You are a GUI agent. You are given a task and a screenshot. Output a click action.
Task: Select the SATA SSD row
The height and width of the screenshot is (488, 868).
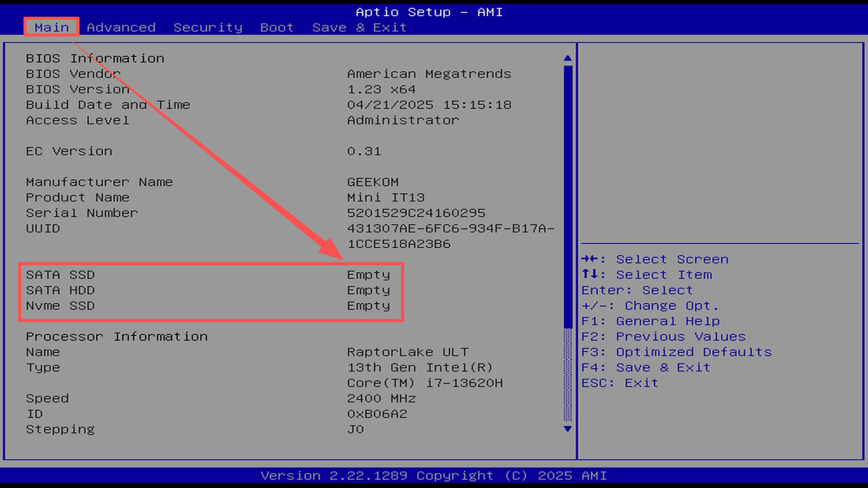[60, 275]
